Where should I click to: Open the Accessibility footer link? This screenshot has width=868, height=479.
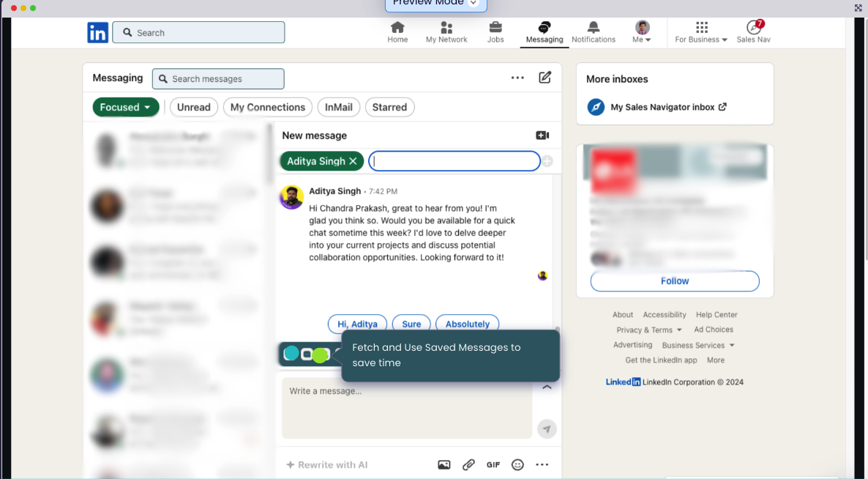(x=665, y=314)
